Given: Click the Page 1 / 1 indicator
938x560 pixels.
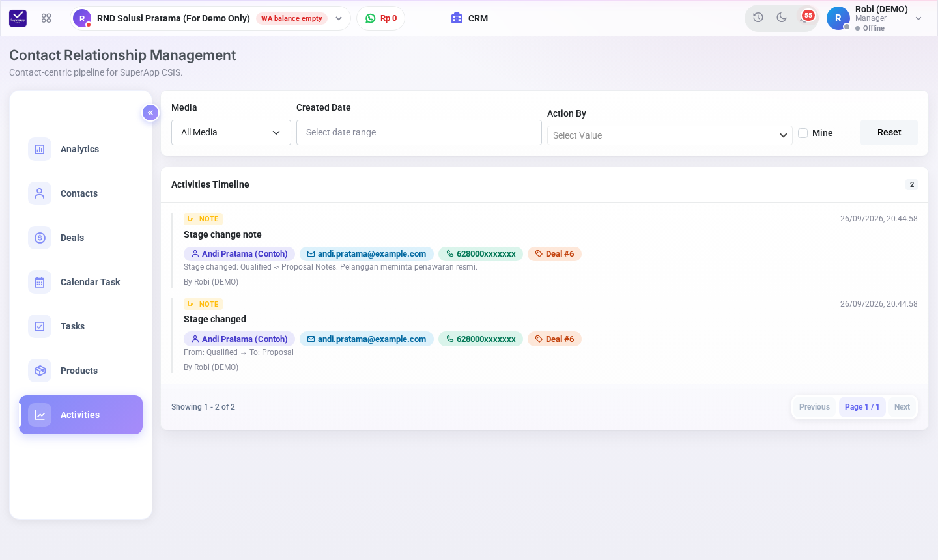Looking at the screenshot, I should [862, 407].
